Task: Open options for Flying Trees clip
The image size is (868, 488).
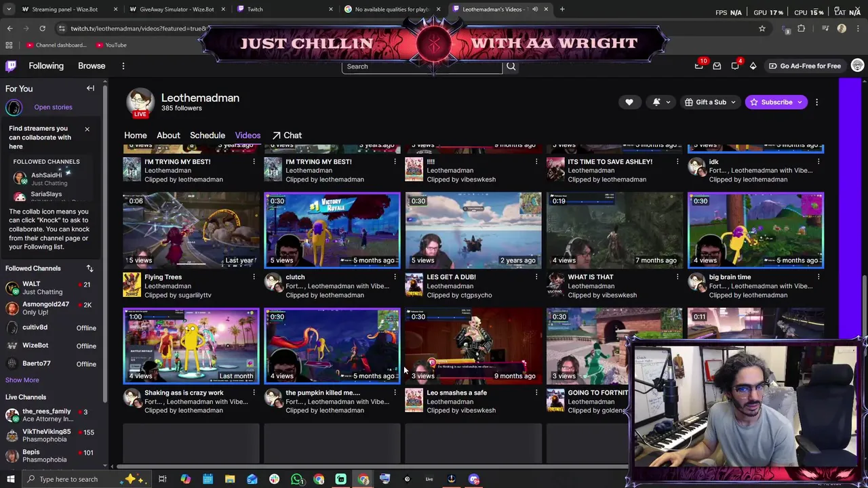Action: tap(254, 277)
